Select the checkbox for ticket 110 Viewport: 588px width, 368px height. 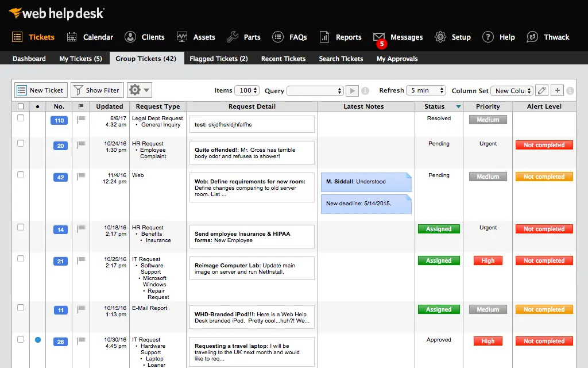pyautogui.click(x=20, y=117)
